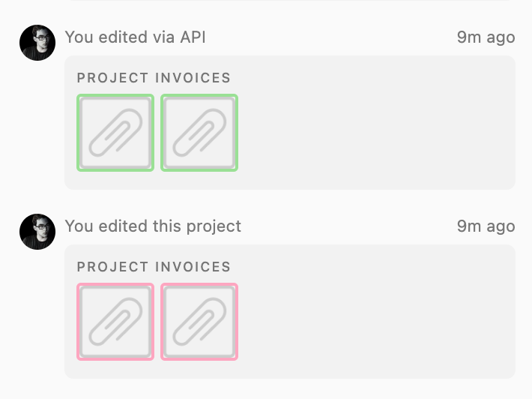The height and width of the screenshot is (399, 532).
Task: Open second green-bordered attachment in API edit
Action: tap(199, 133)
